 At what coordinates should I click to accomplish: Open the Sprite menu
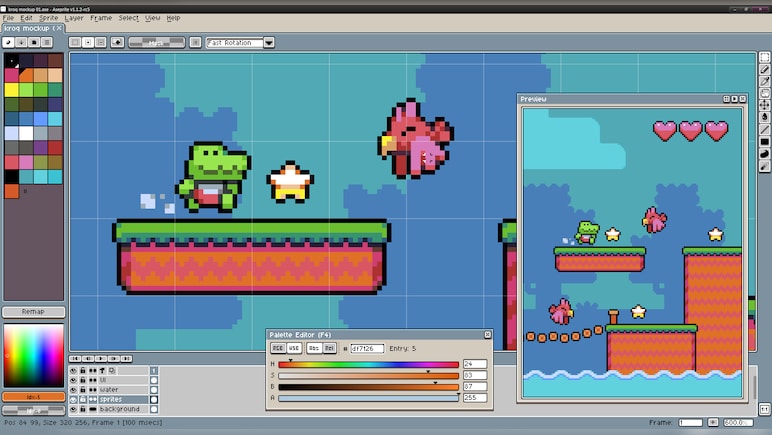pos(49,18)
